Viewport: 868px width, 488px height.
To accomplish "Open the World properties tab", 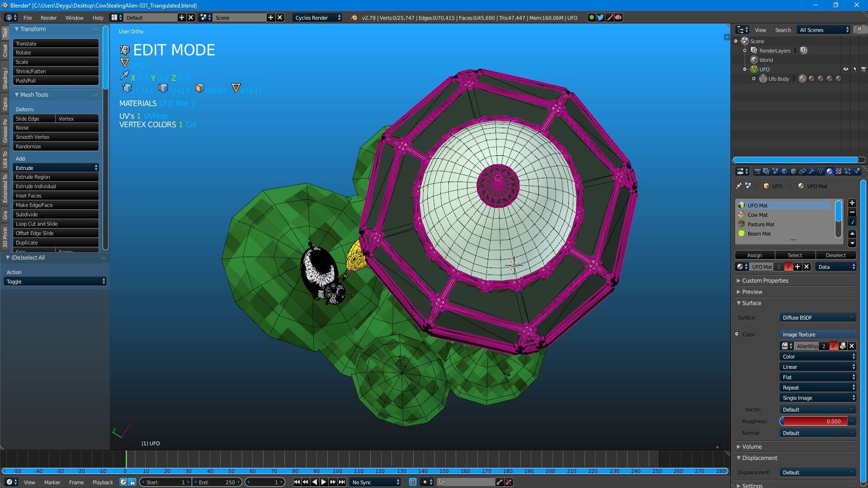I will 784,171.
